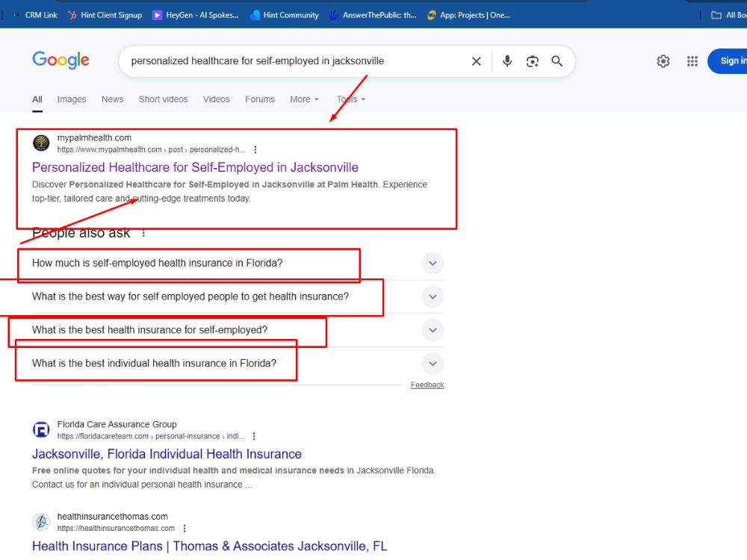The width and height of the screenshot is (747, 560).
Task: Open Google settings gear icon
Action: pyautogui.click(x=663, y=61)
